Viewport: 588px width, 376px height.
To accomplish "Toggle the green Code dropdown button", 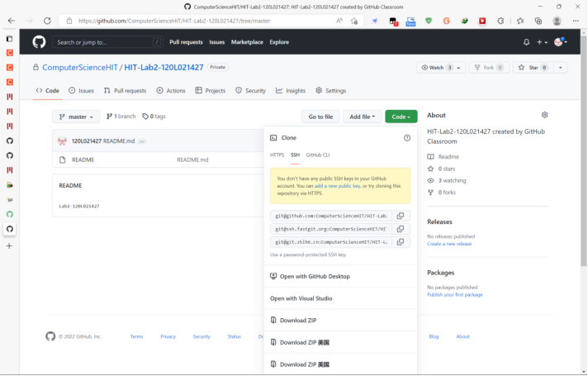I will (x=401, y=117).
